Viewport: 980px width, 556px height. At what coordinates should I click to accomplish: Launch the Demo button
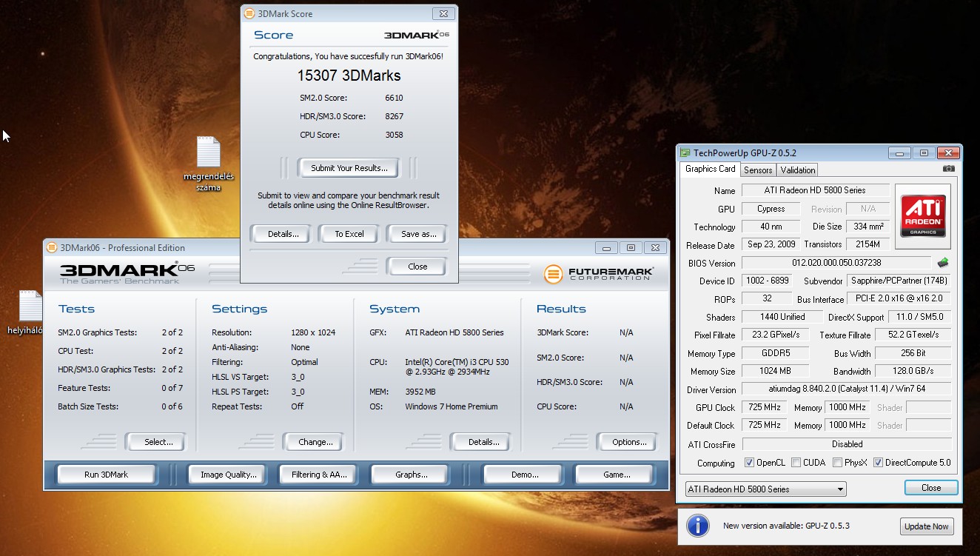click(524, 475)
